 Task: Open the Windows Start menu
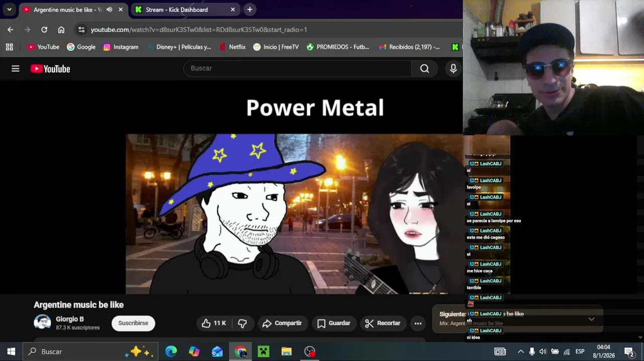click(11, 351)
